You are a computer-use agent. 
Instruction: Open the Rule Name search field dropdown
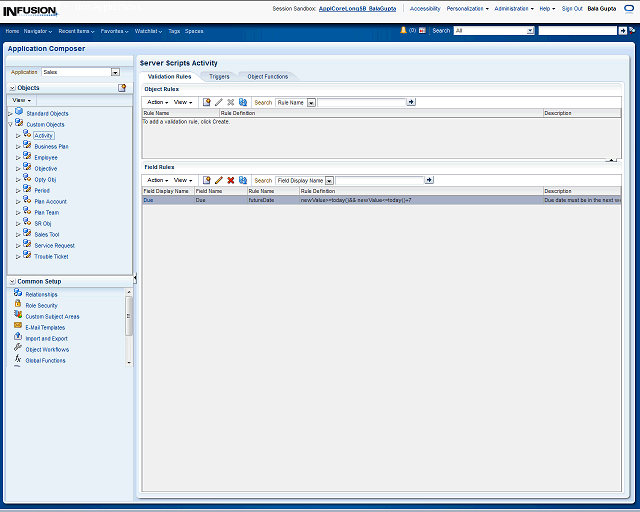(x=311, y=102)
